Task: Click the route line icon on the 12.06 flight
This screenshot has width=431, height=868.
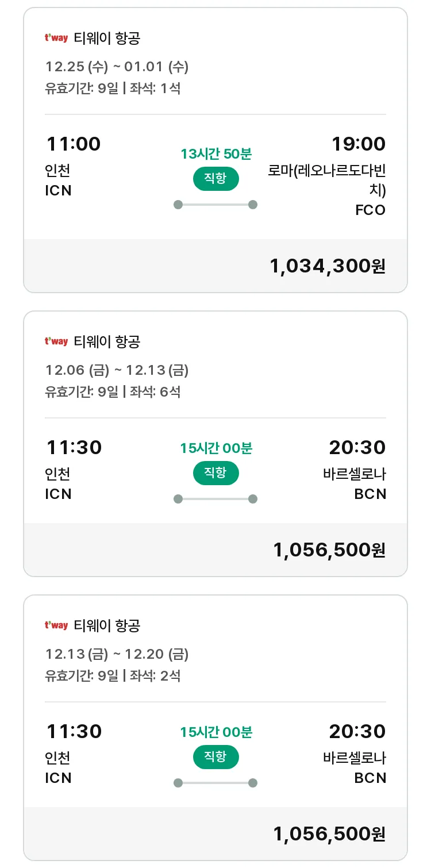Action: coord(215,499)
